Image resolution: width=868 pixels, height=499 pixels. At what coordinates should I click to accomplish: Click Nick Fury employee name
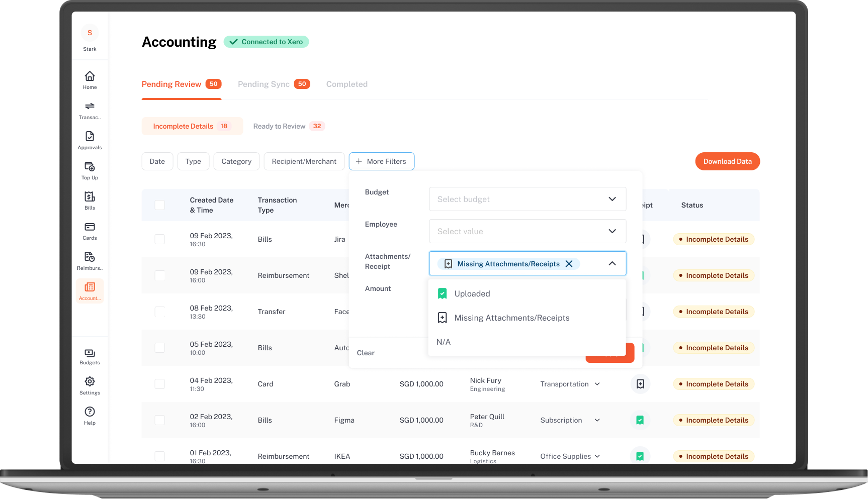[x=485, y=380]
